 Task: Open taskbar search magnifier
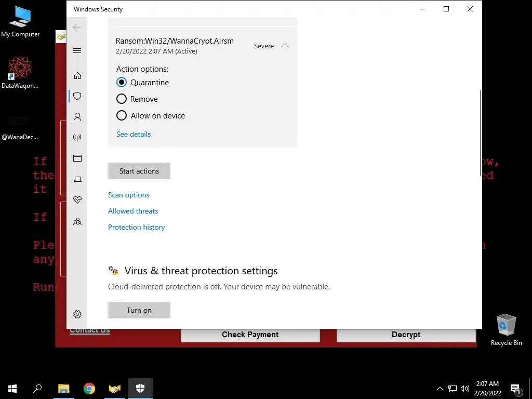(37, 389)
